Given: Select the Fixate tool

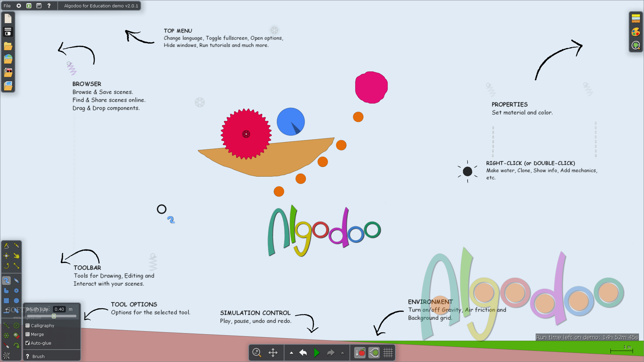Looking at the screenshot, I should pyautogui.click(x=16, y=325).
